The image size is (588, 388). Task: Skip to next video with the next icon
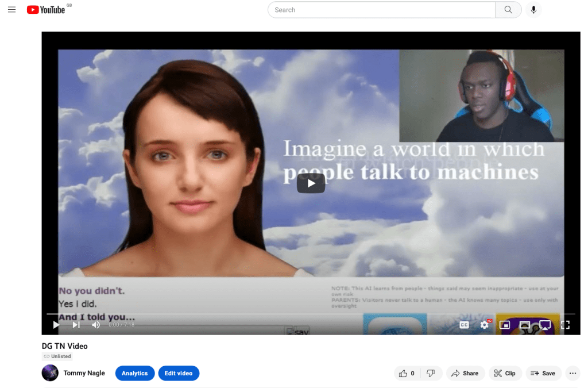(x=76, y=324)
